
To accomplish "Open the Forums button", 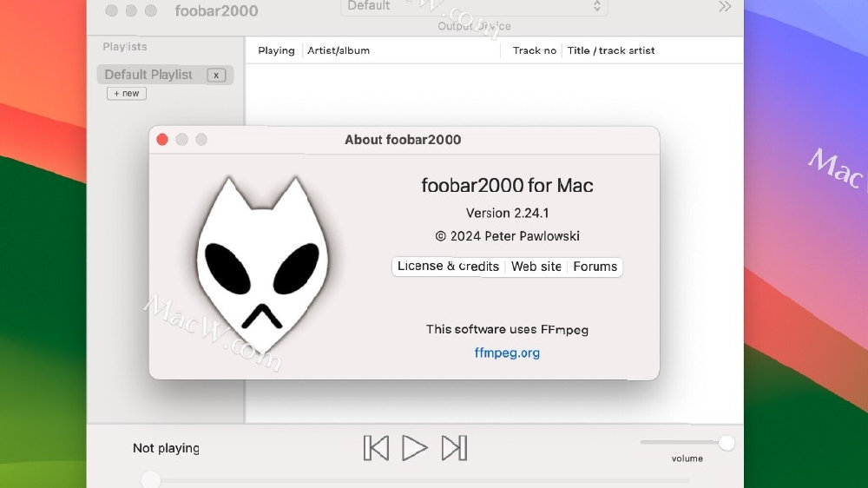I will tap(595, 267).
